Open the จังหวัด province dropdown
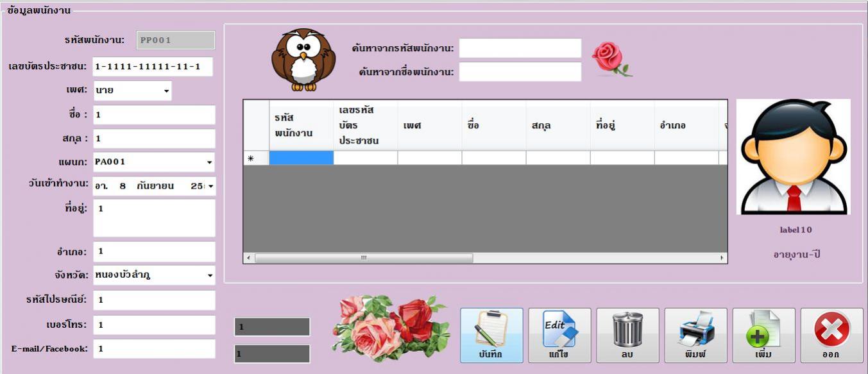 [x=210, y=276]
